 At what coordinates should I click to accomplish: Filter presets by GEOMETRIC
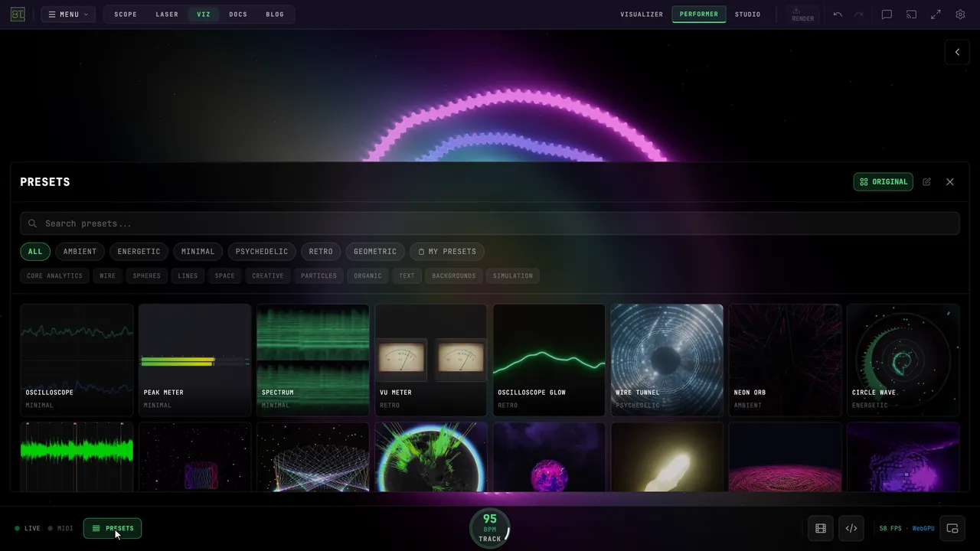point(375,252)
